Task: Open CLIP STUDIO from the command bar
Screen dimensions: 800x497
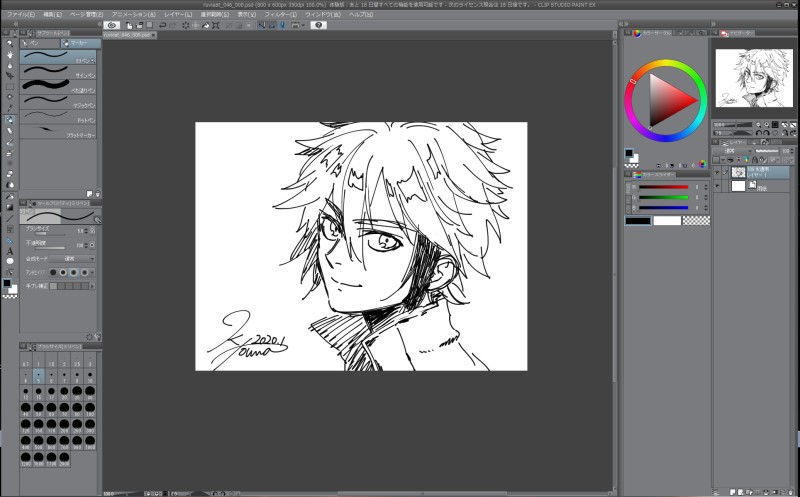Action: 112,25
